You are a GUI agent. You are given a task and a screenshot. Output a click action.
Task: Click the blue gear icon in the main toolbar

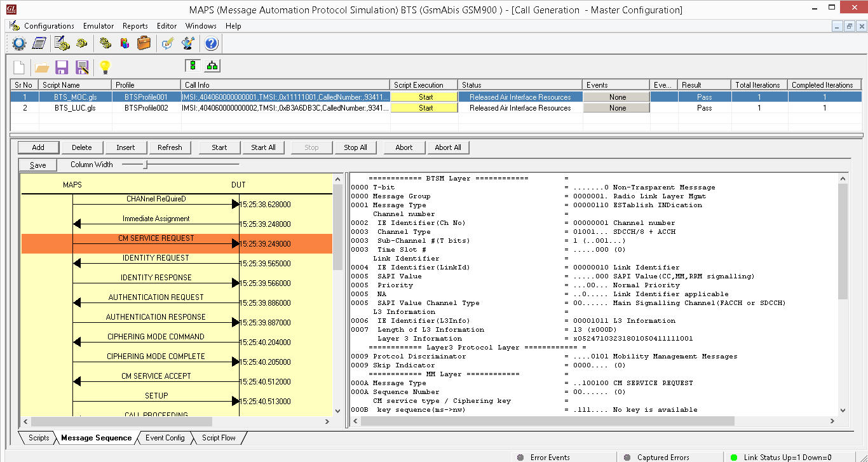19,43
